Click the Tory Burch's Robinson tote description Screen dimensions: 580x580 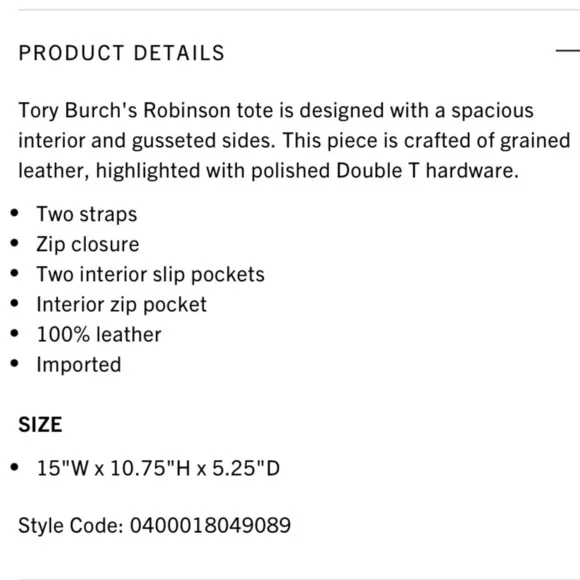coord(294,141)
